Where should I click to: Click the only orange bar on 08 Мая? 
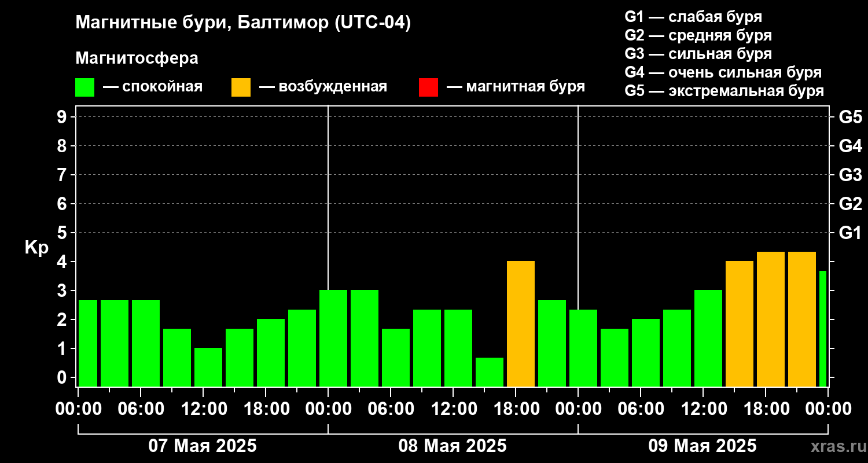[x=521, y=324]
